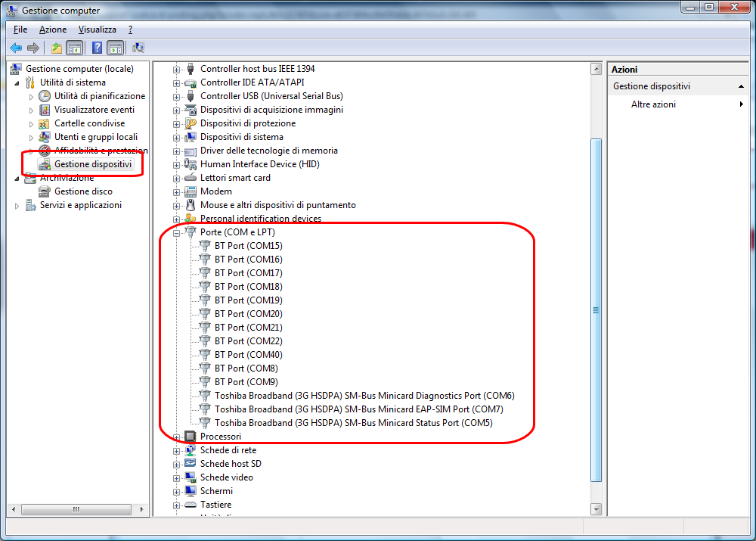Expand the Schede di rete node

pyautogui.click(x=176, y=451)
